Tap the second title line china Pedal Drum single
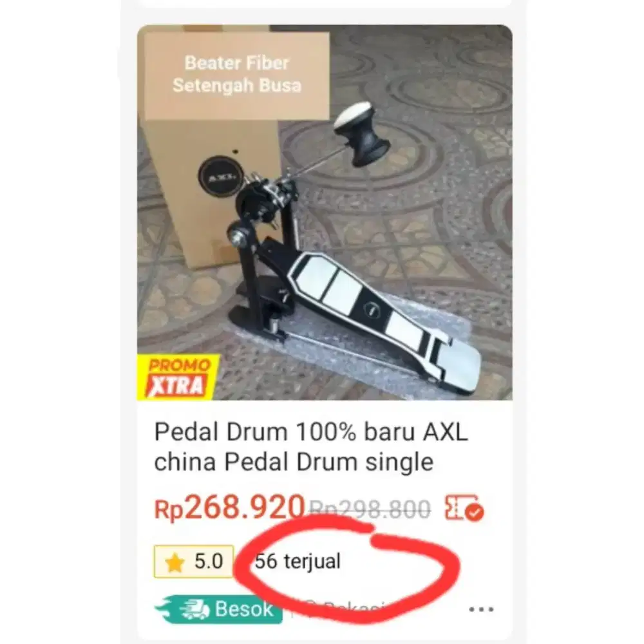This screenshot has width=644, height=644. point(294,462)
